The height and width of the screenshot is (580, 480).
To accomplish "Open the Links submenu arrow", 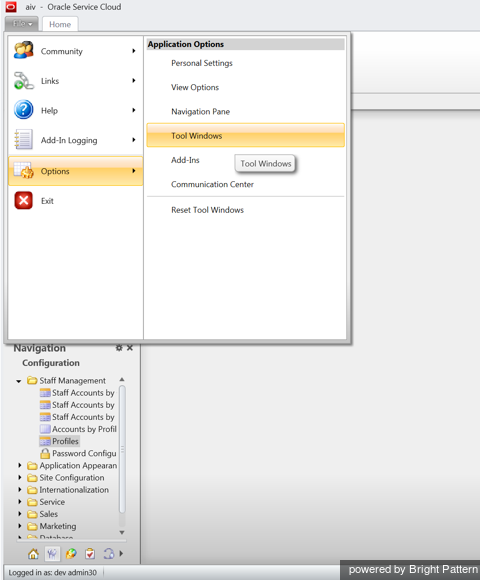I will [134, 81].
